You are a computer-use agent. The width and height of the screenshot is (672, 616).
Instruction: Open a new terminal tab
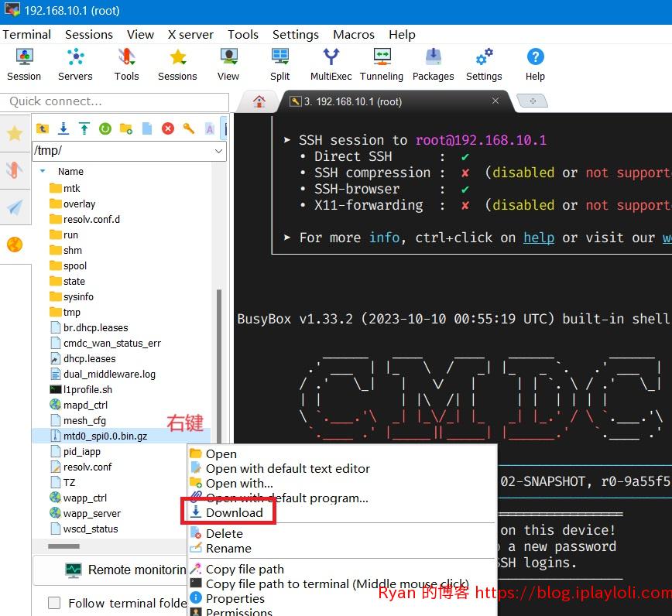(533, 101)
